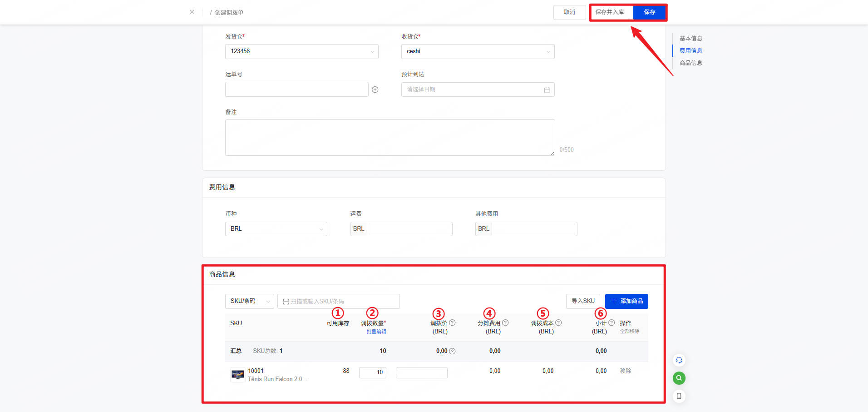
Task: Expand the 币种 BRL currency dropdown
Action: [276, 229]
